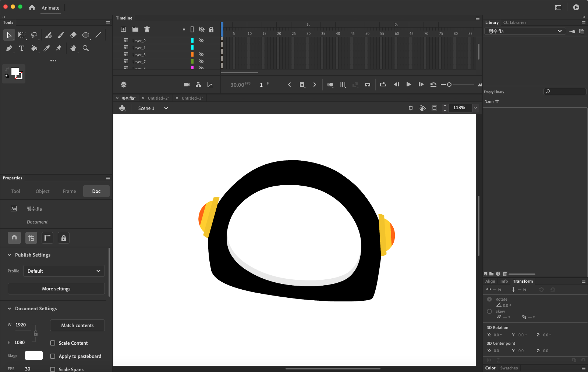This screenshot has height=372, width=588.
Task: Open the Stage color swatch
Action: [34, 355]
